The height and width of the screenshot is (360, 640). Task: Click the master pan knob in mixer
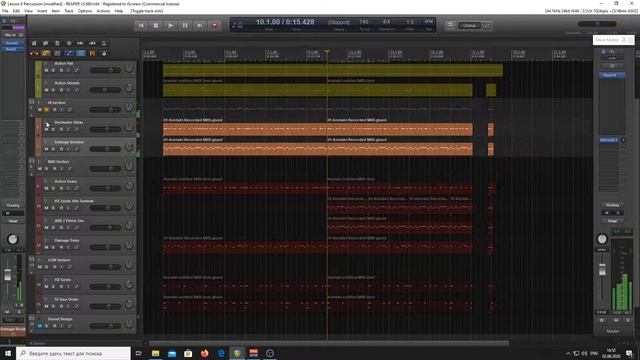pyautogui.click(x=602, y=239)
